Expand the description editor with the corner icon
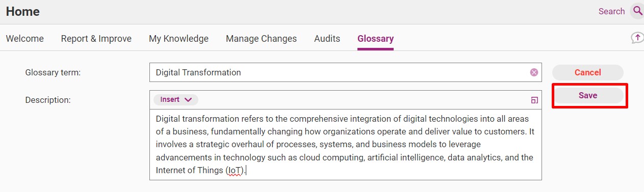The width and height of the screenshot is (644, 192). [x=534, y=100]
